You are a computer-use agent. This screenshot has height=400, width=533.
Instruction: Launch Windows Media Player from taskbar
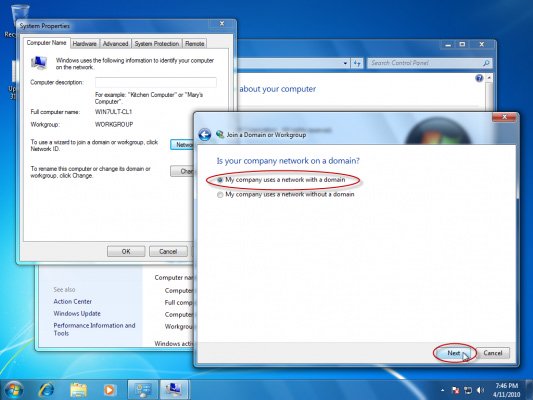[x=109, y=390]
